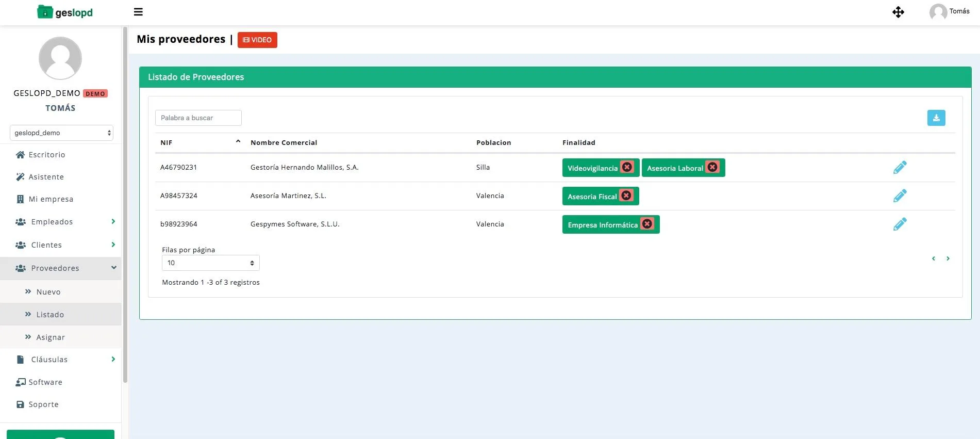Click the sidebar vertical scrollbar
Viewport: 980px width, 439px height.
point(125,205)
